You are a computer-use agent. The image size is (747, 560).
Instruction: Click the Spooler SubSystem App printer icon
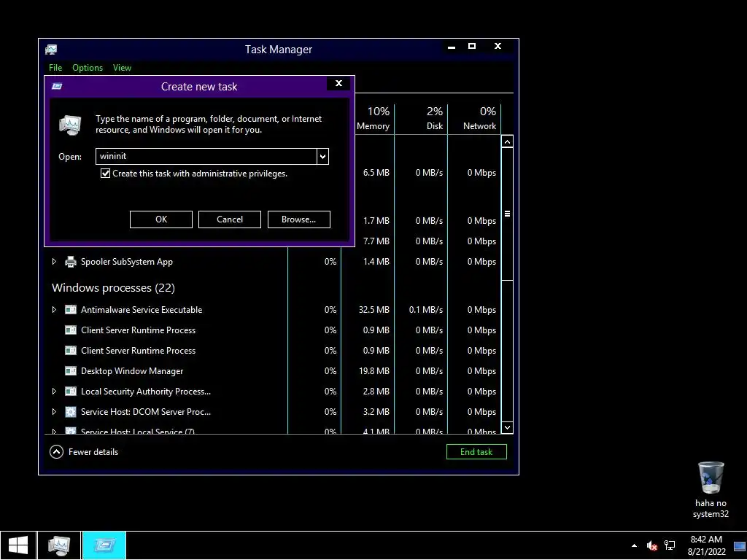pyautogui.click(x=71, y=262)
